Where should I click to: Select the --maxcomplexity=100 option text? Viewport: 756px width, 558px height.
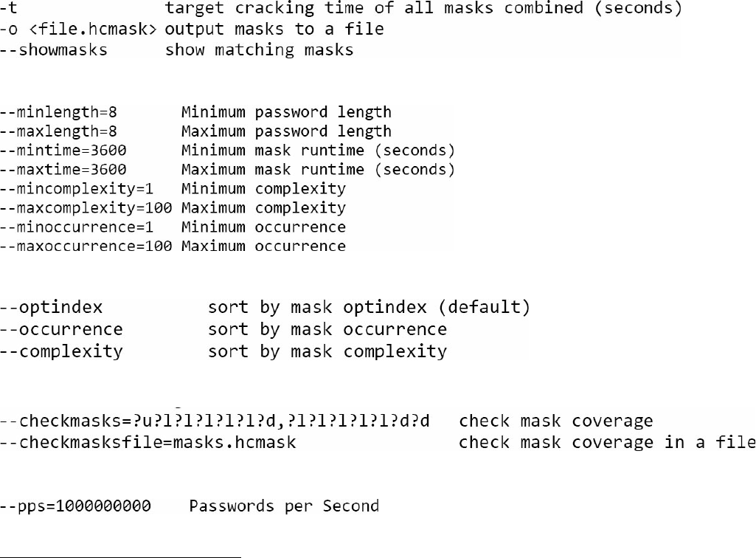(86, 208)
